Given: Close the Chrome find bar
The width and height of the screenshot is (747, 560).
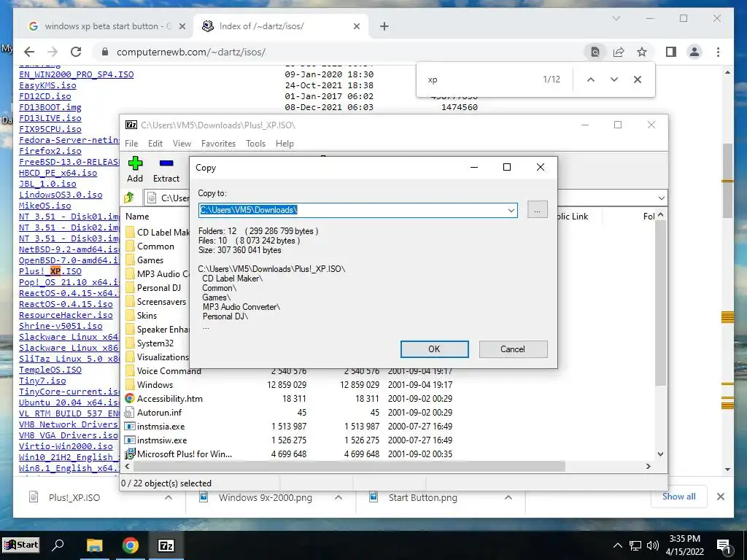Looking at the screenshot, I should pos(638,79).
